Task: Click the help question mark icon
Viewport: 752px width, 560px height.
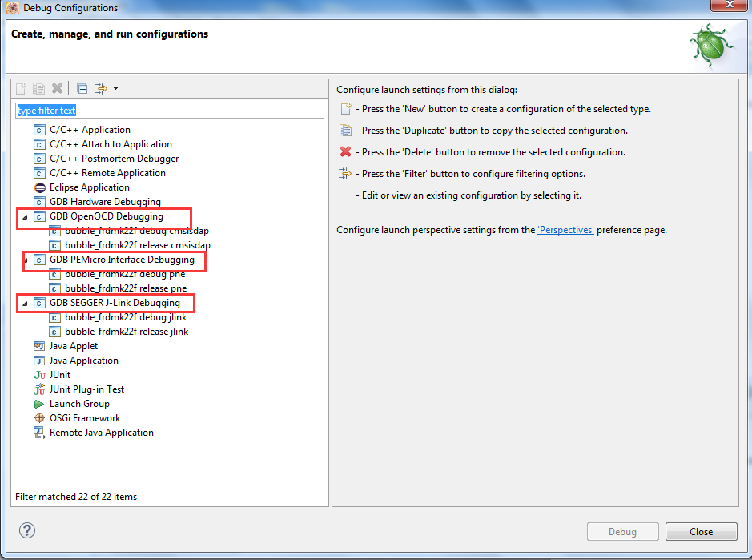Action: pos(27,530)
